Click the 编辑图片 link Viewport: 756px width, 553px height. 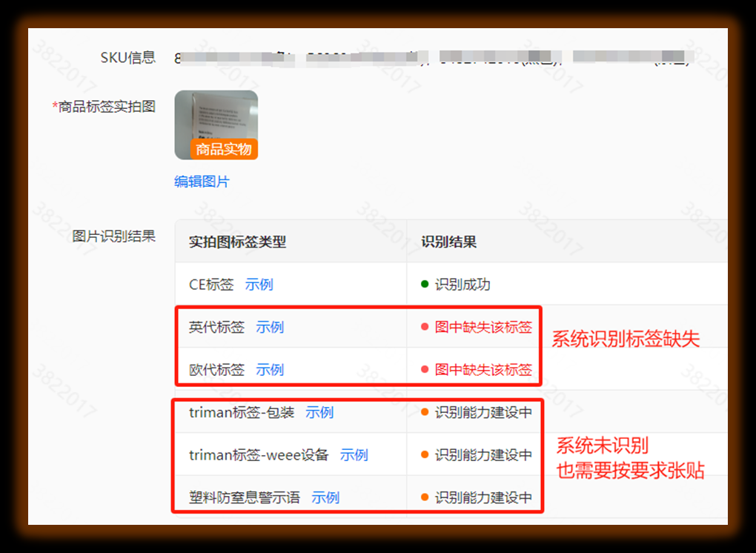point(202,182)
